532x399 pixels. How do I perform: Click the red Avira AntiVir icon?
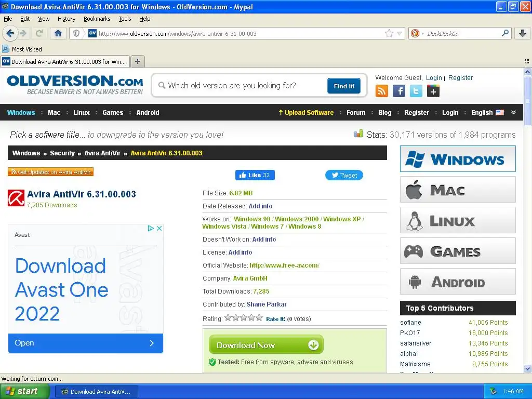click(x=16, y=198)
